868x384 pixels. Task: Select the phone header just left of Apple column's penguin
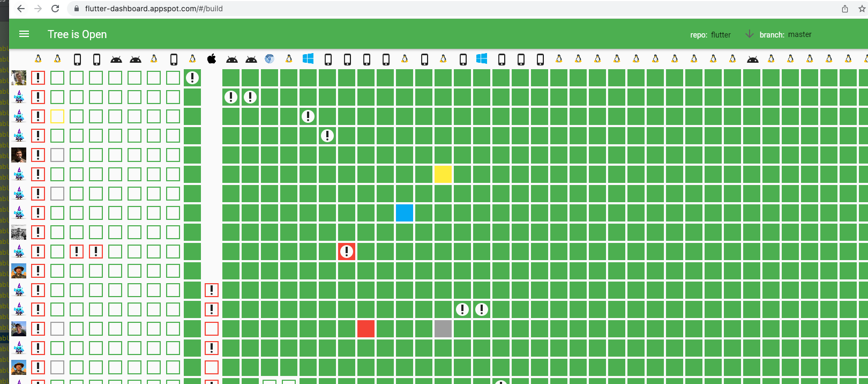pyautogui.click(x=174, y=59)
